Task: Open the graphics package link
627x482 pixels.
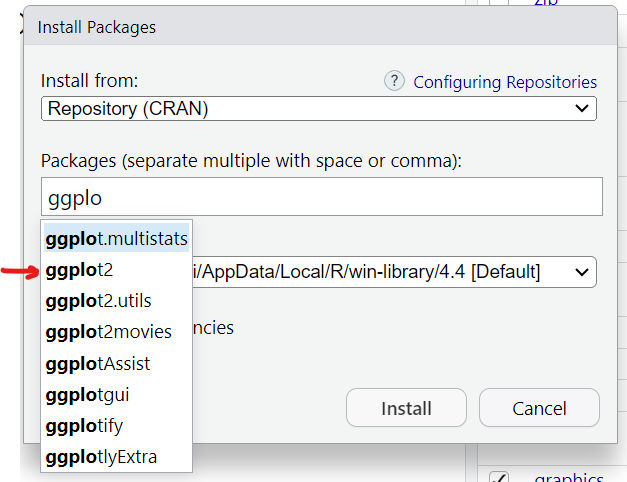Action: pos(568,478)
